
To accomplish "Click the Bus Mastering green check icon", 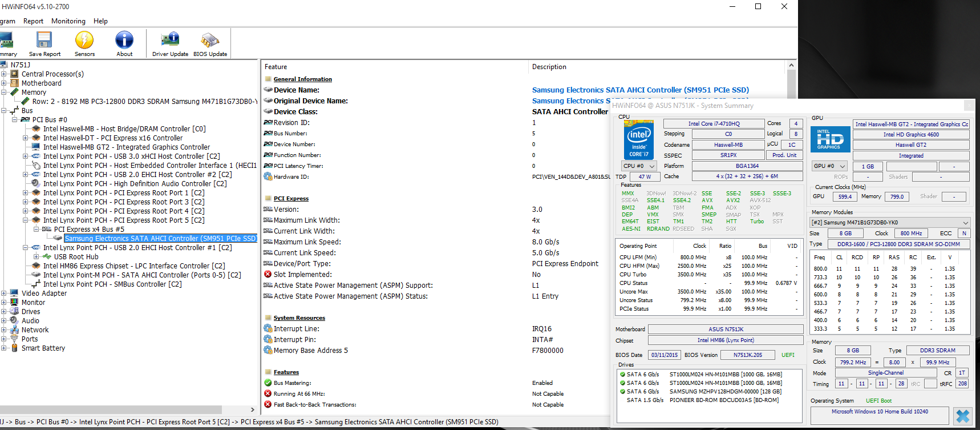I will coord(268,383).
